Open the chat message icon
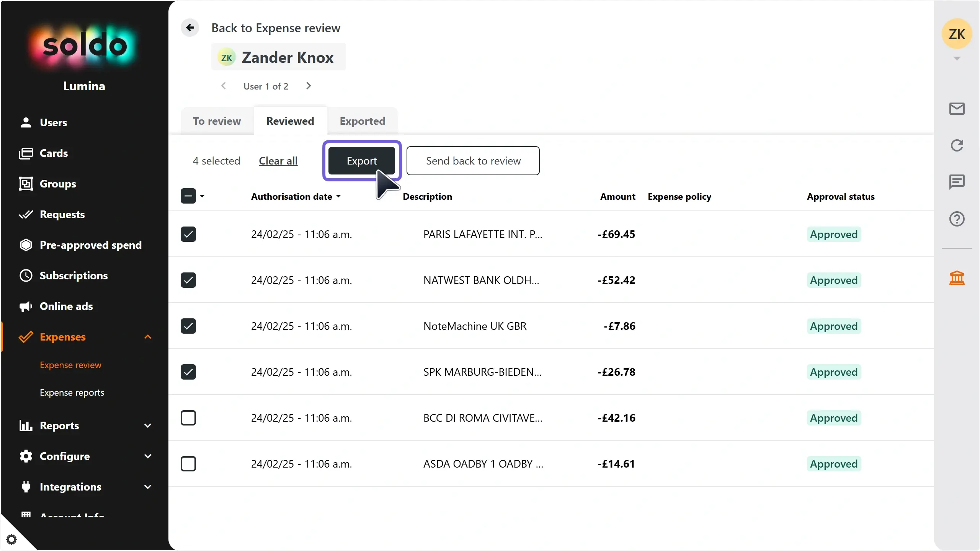This screenshot has height=551, width=980. tap(957, 182)
